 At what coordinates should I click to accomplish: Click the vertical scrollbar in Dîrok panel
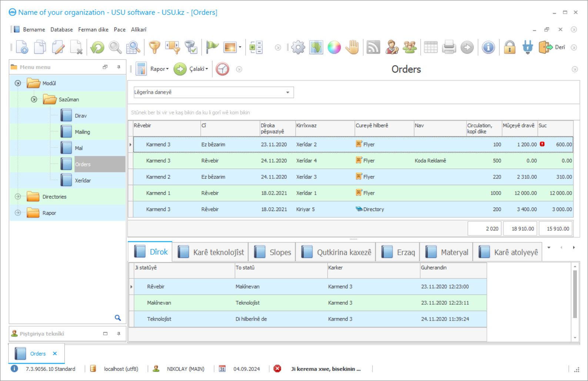pyautogui.click(x=575, y=294)
